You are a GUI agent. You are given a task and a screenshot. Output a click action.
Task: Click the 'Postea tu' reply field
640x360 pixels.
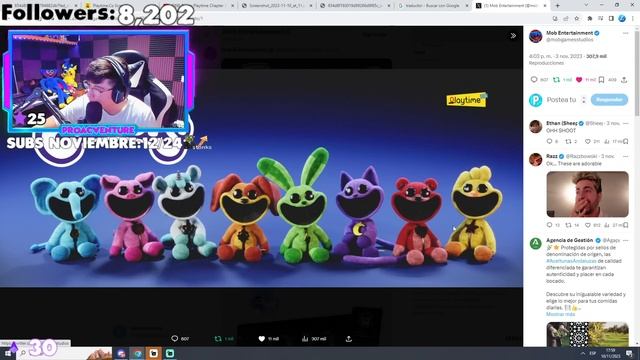pyautogui.click(x=561, y=100)
